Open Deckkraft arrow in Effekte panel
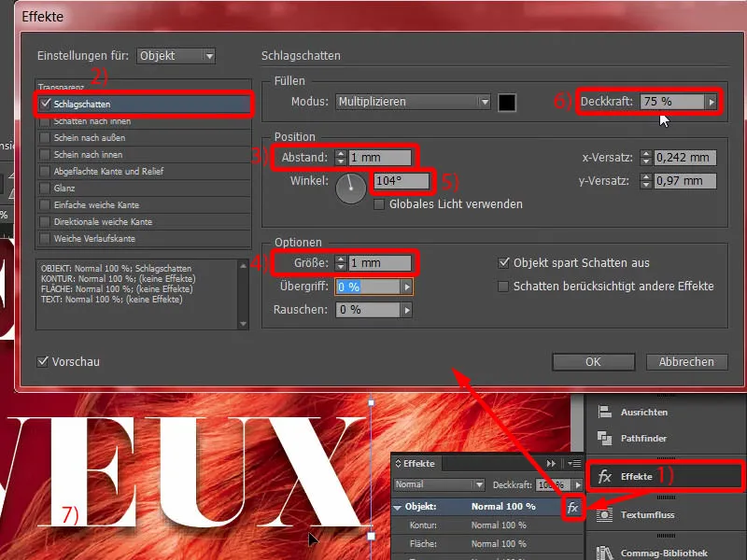This screenshot has width=747, height=560. pos(577,484)
